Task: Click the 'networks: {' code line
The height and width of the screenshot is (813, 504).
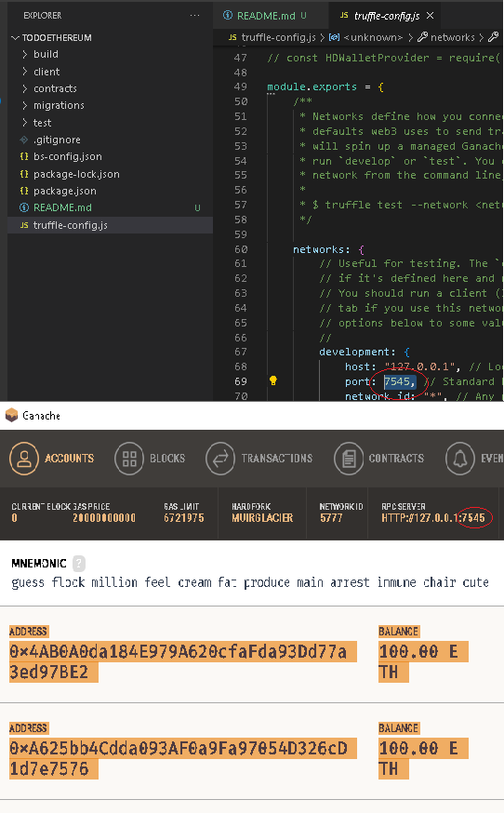Action: [x=329, y=249]
